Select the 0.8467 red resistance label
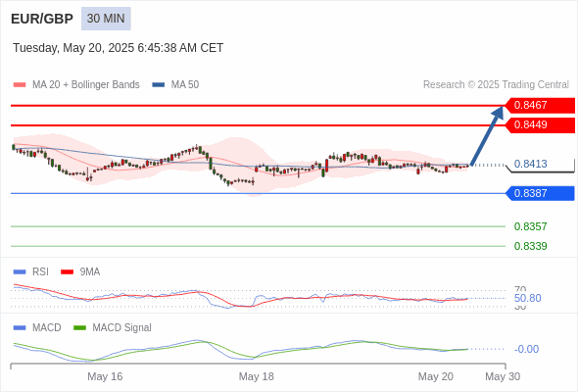Image resolution: width=578 pixels, height=392 pixels. pyautogui.click(x=539, y=105)
